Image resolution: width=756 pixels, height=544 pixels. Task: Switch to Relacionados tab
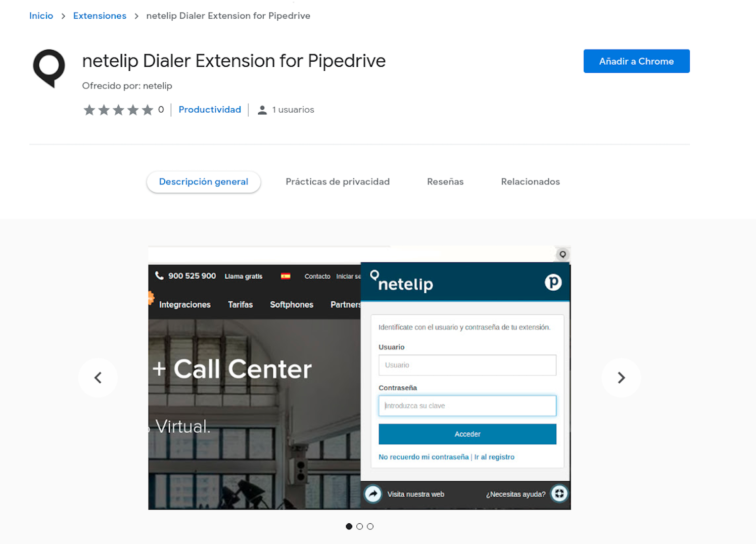tap(530, 182)
